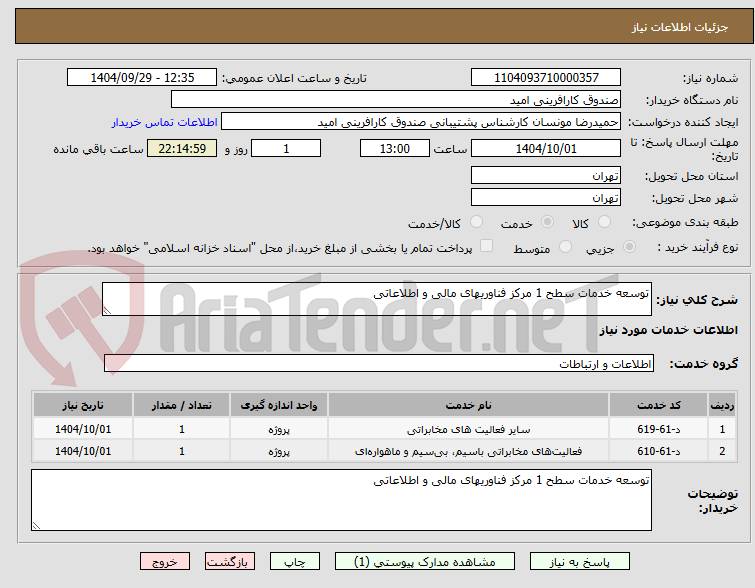
Task: Click the شماره نیاز number field
Action: (546, 77)
